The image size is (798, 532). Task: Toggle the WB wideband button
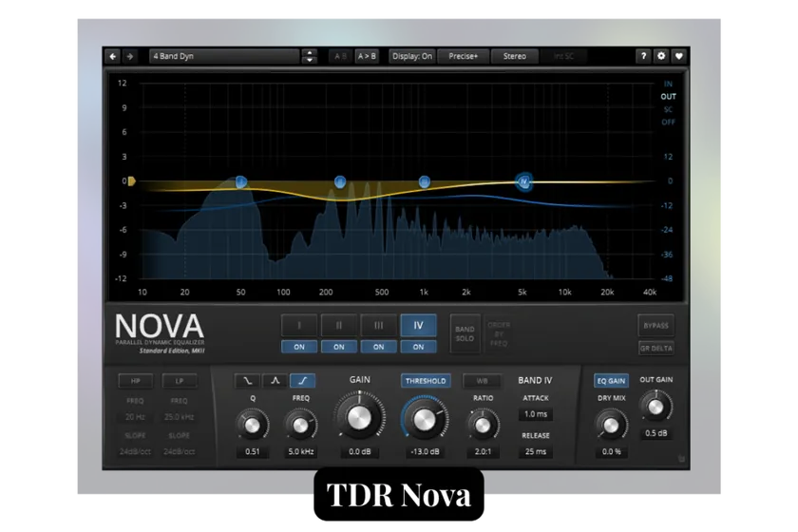point(482,381)
